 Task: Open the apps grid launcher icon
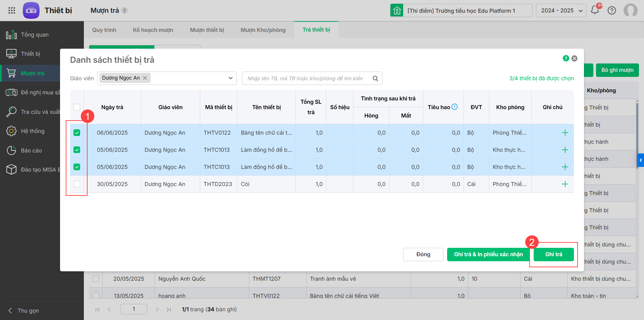pos(12,10)
